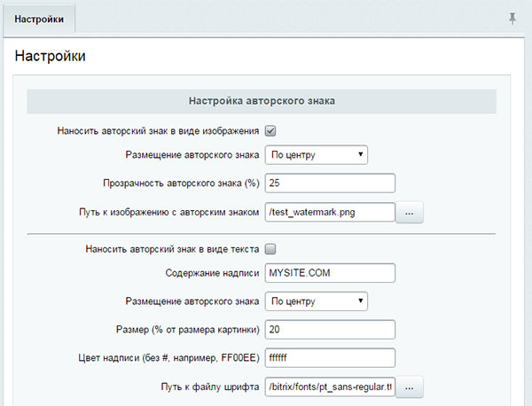
Task: Enable watermark as text checkbox
Action: click(271, 249)
